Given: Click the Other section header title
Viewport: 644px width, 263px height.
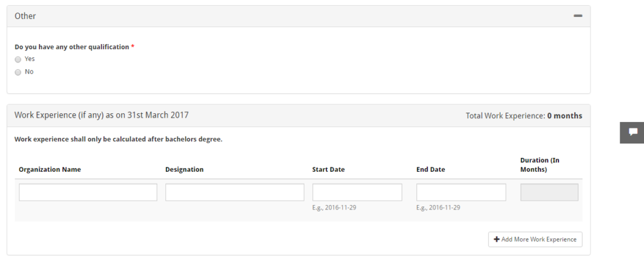Looking at the screenshot, I should point(25,16).
